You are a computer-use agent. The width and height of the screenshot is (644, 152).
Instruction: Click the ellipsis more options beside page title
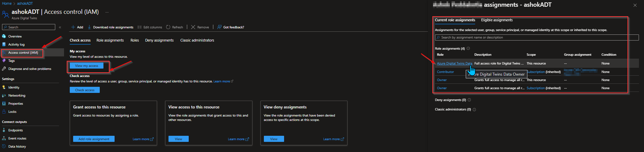[x=107, y=12]
